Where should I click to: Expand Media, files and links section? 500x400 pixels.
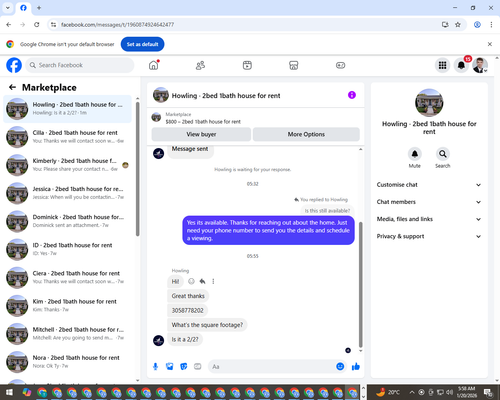[429, 219]
